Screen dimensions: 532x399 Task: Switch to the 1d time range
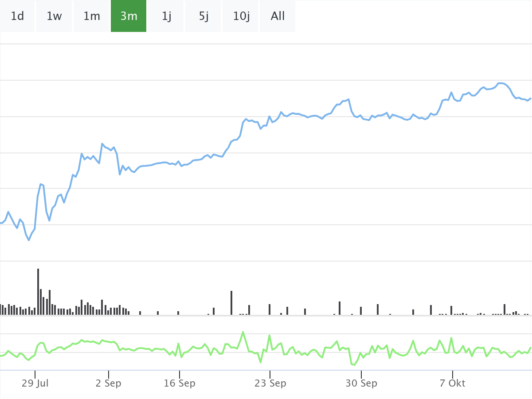17,16
